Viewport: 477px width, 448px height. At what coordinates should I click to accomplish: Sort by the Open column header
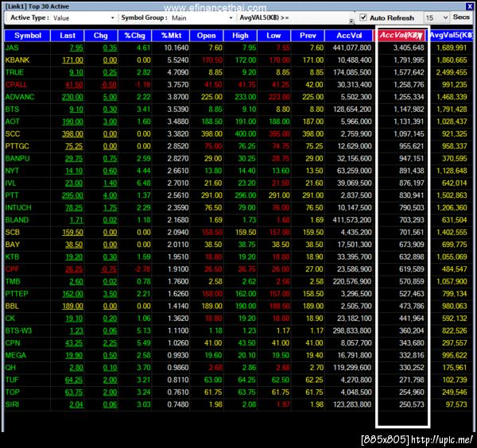point(206,36)
